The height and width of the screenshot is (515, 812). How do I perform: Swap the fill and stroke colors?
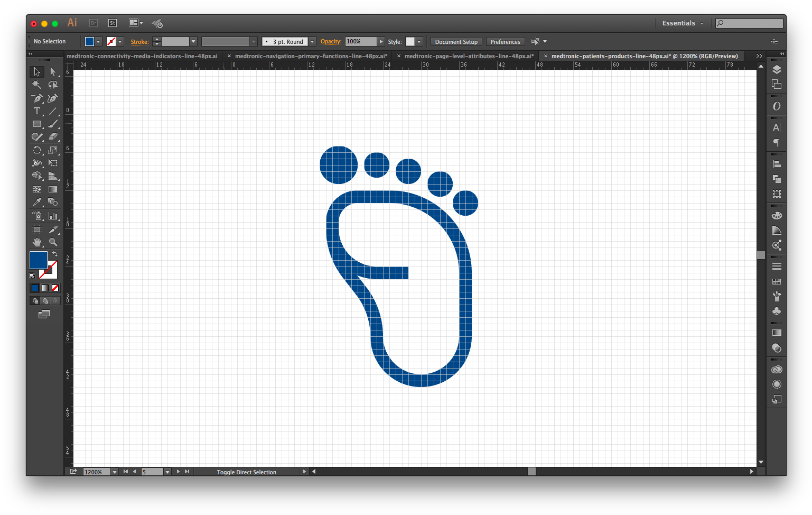point(55,254)
